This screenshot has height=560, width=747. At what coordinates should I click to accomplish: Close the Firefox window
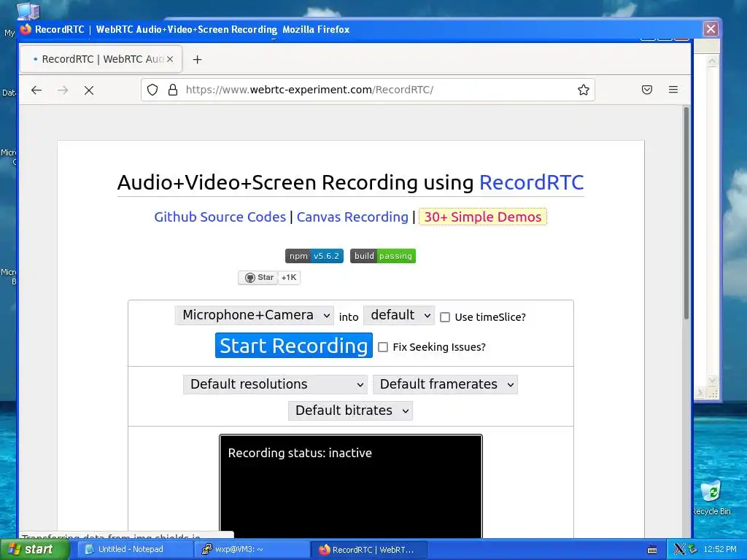[x=711, y=29]
